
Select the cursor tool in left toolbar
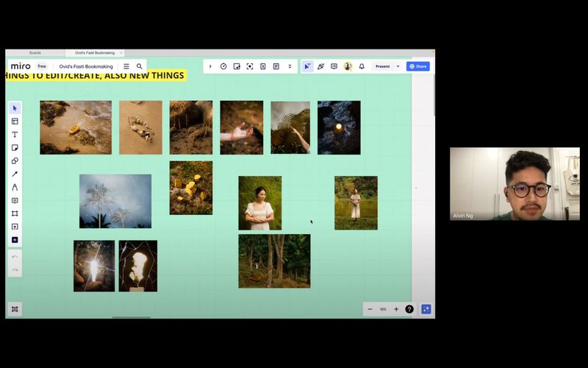[15, 108]
